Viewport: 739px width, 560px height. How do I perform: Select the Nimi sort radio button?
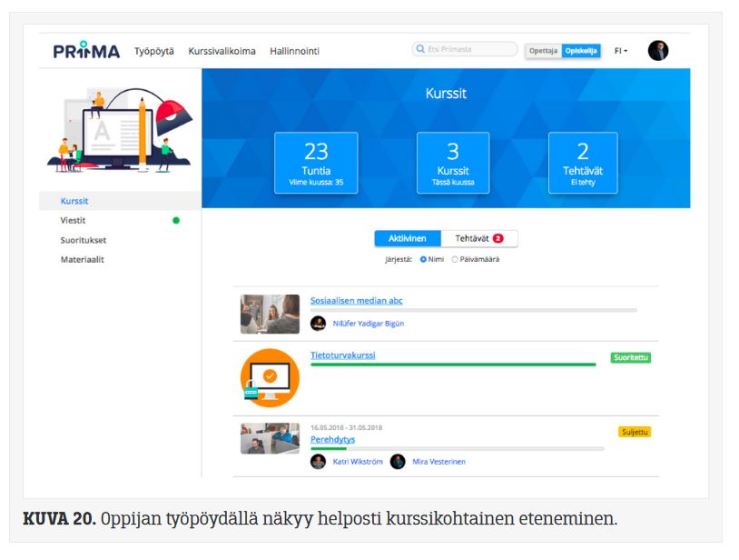424,259
